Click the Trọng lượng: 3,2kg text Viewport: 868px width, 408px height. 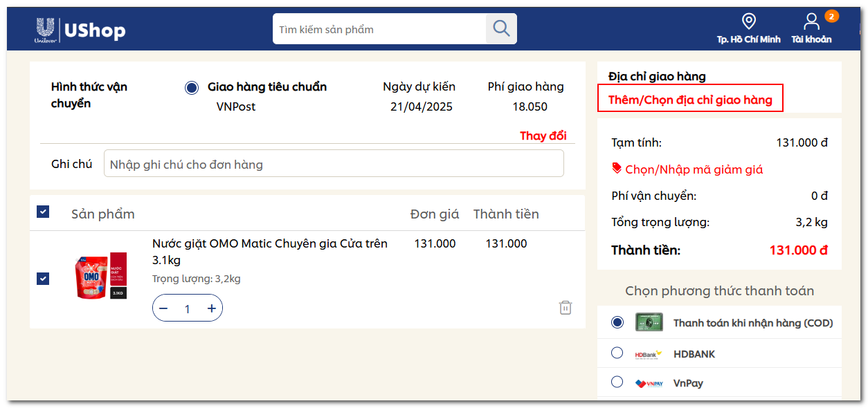(197, 279)
